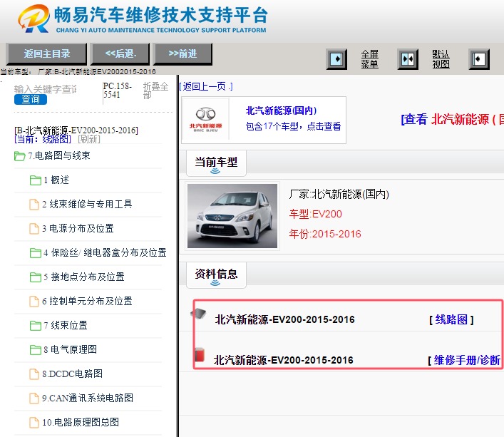Collapse the 7.电路图与线束 folder

(x=59, y=156)
